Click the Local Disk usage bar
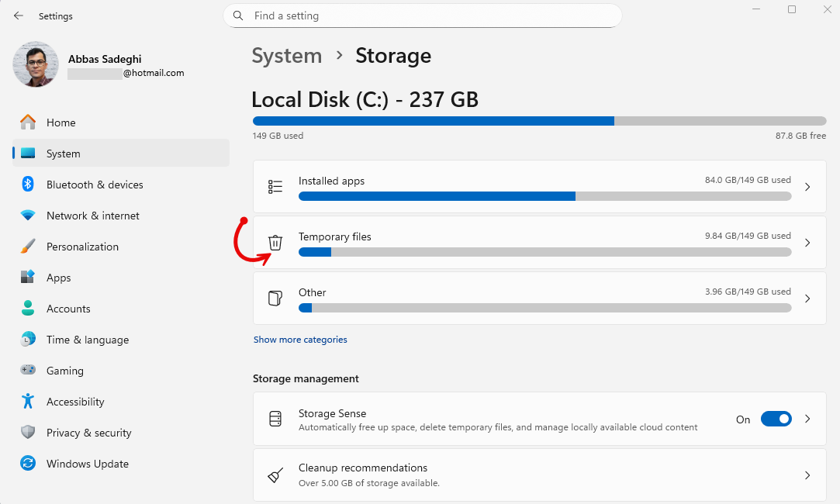 (539, 121)
